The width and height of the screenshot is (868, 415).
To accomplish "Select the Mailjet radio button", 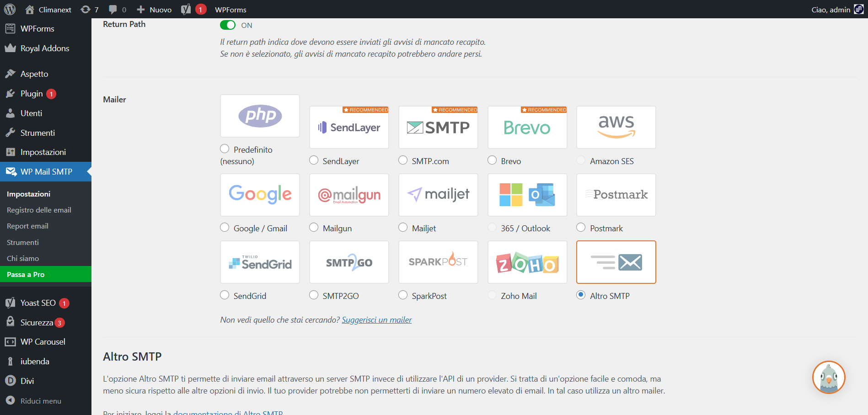I will click(403, 227).
